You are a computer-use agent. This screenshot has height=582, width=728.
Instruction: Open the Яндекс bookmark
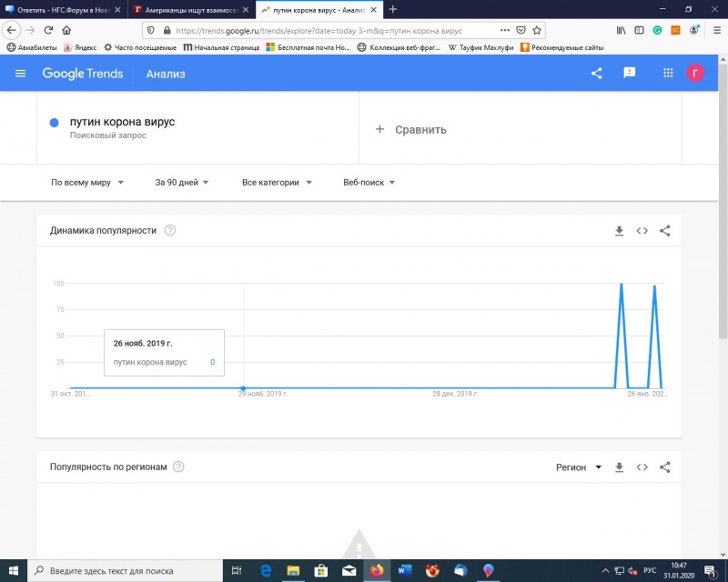pos(80,47)
